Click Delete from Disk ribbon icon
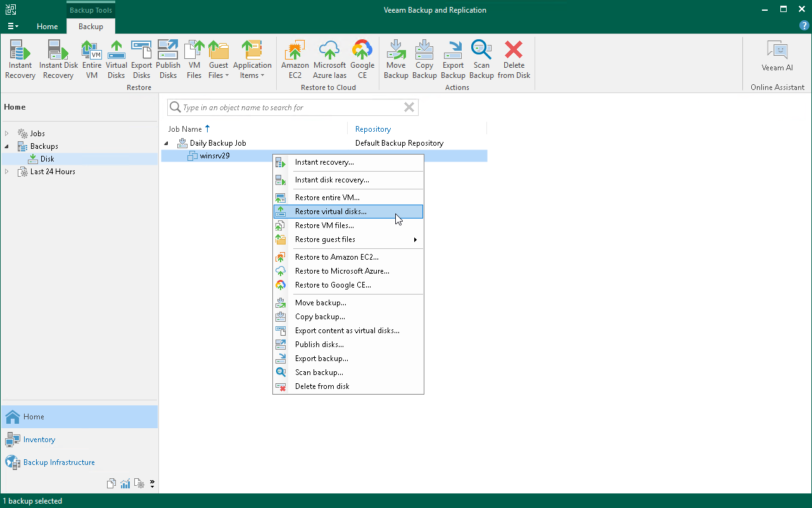This screenshot has width=812, height=508. [x=514, y=60]
